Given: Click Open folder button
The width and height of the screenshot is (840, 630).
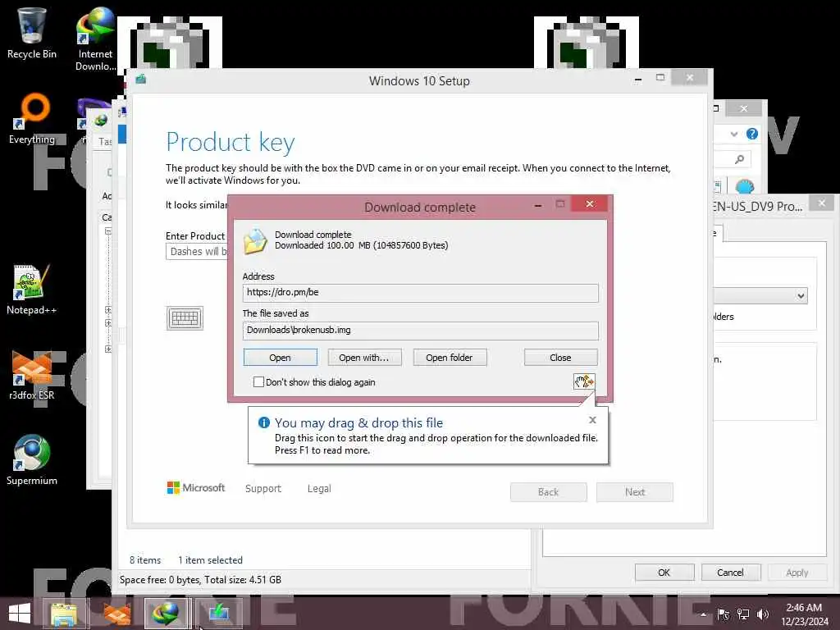Looking at the screenshot, I should pyautogui.click(x=450, y=358).
